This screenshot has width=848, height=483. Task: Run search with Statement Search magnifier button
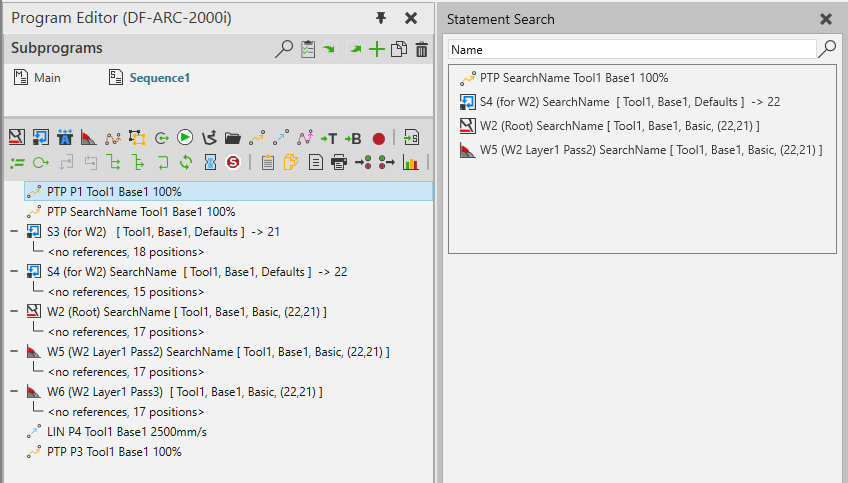[x=827, y=49]
